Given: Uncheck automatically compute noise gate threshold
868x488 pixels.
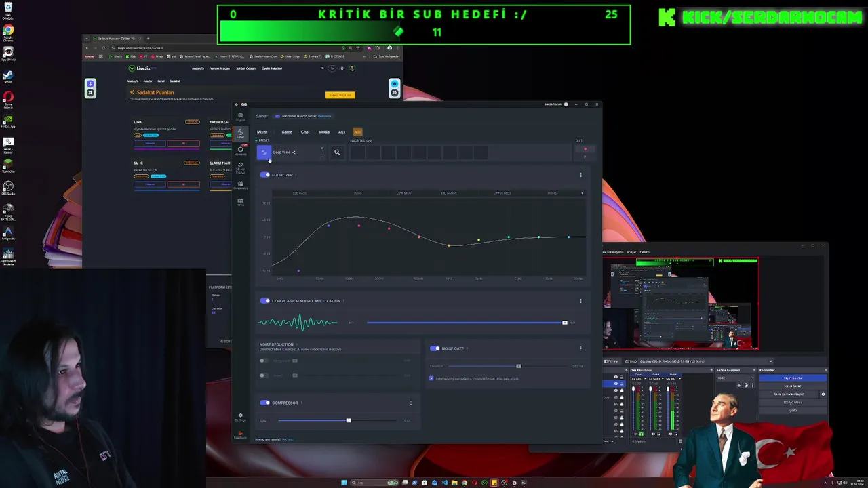Looking at the screenshot, I should 431,378.
